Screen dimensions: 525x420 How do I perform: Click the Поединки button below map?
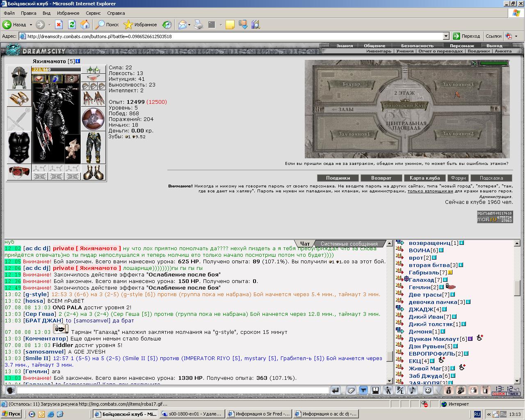click(x=338, y=178)
